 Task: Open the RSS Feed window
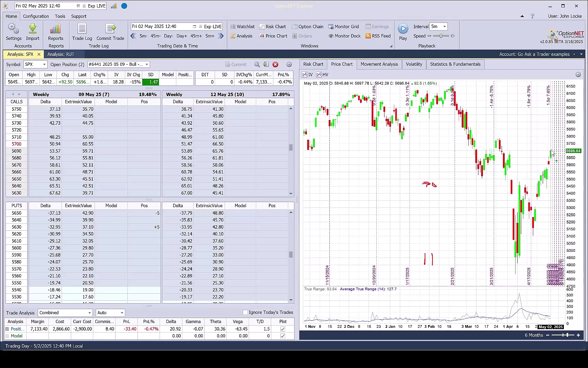378,36
